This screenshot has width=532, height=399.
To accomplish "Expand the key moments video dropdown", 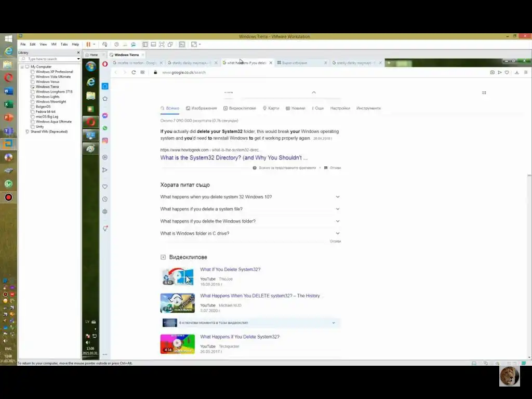I will coord(334,323).
